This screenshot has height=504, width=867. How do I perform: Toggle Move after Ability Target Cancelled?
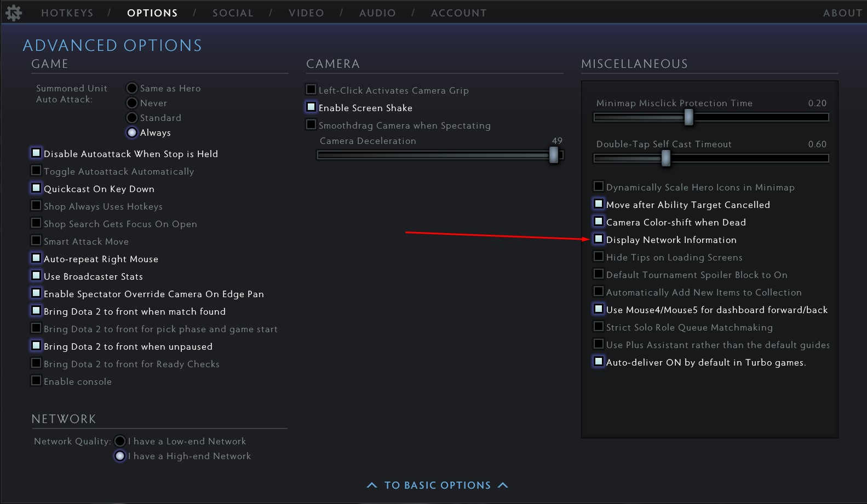click(x=599, y=204)
